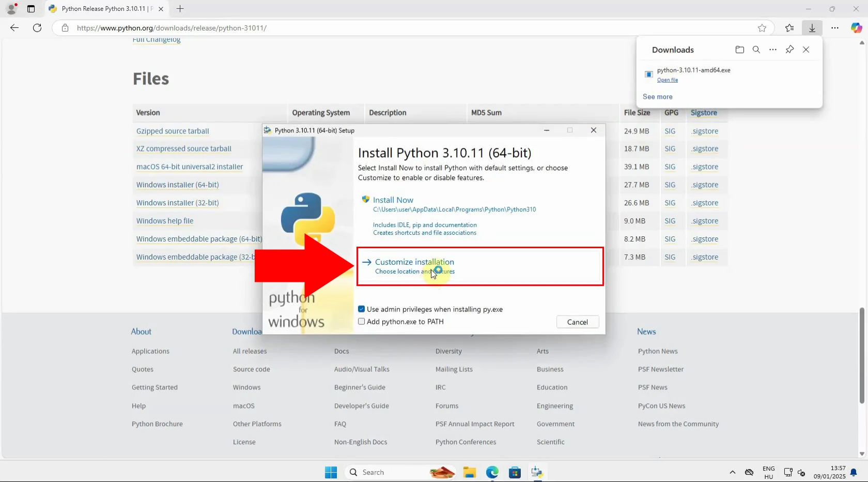
Task: Click the URL address bar
Action: [413, 28]
